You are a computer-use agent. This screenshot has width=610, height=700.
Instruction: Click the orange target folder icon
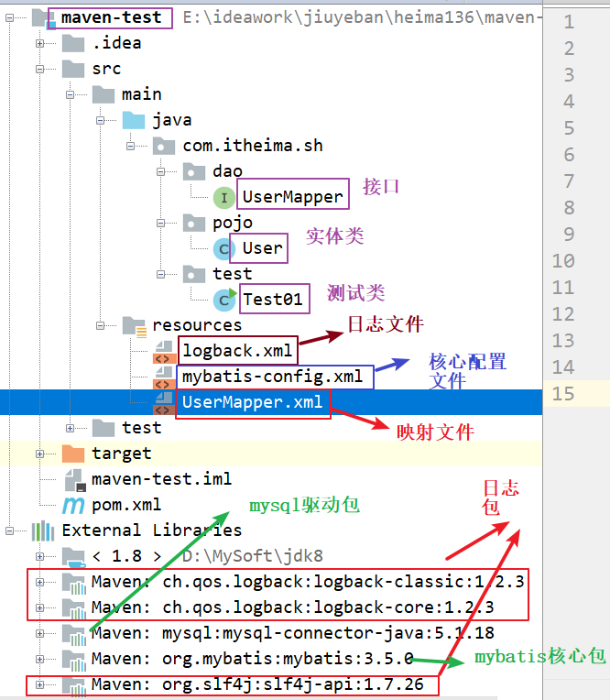72,454
